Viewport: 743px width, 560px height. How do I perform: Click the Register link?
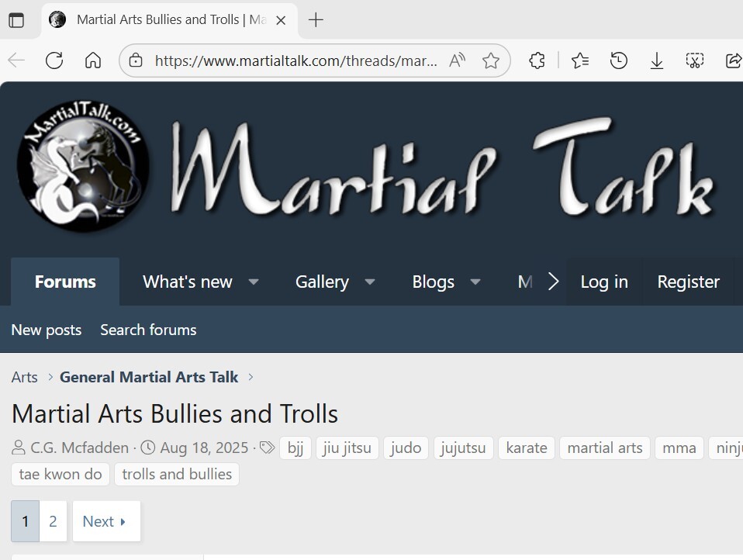coord(688,282)
